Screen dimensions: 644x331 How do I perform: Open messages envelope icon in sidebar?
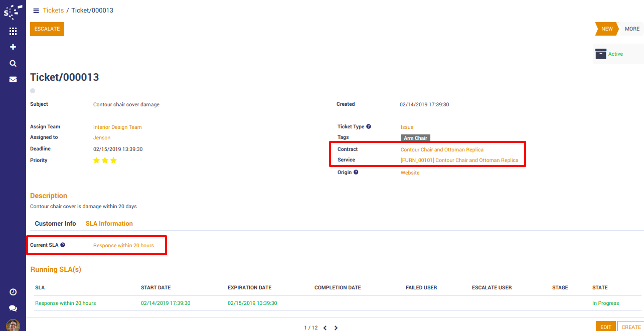point(13,79)
